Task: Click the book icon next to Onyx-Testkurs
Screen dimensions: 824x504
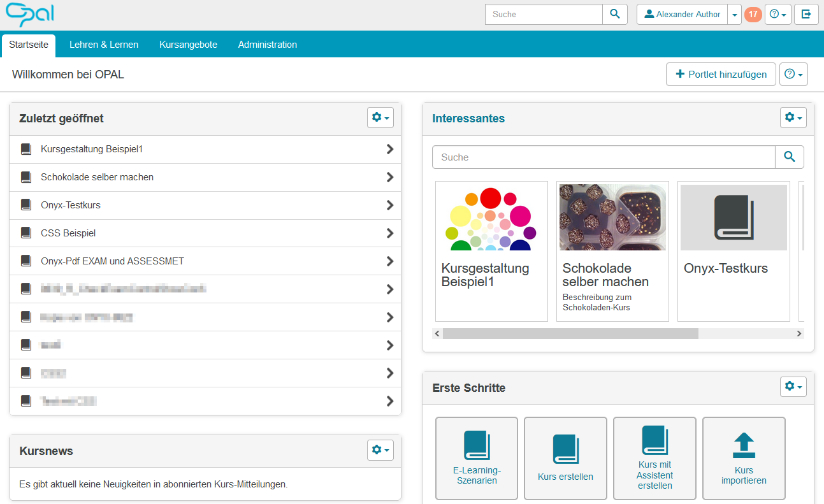Action: (x=25, y=205)
